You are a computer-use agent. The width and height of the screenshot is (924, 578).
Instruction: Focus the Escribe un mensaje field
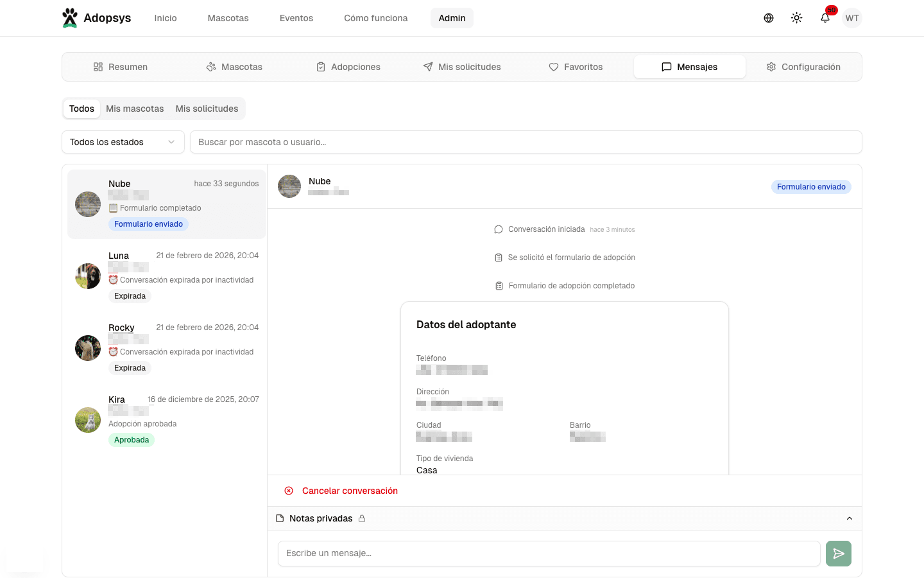point(549,554)
